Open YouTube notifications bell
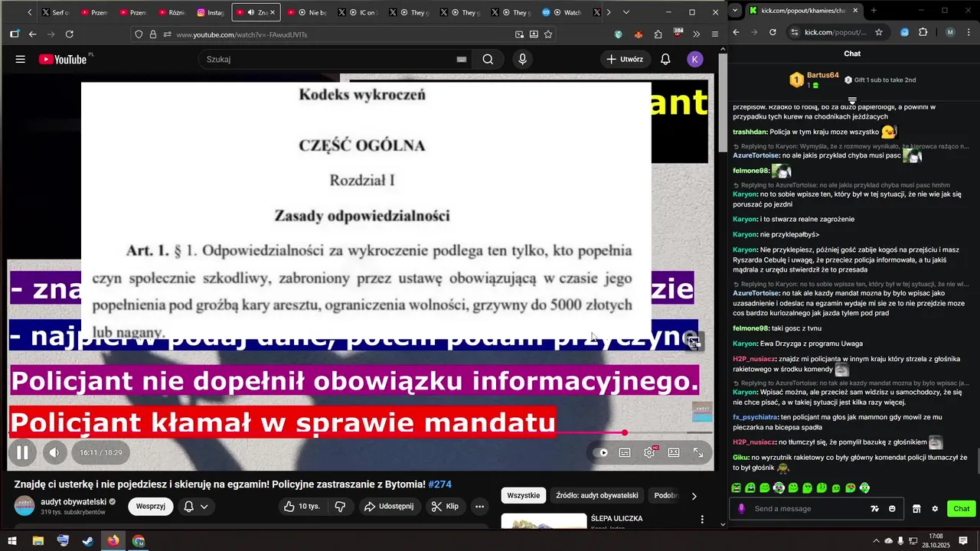Screen dimensions: 980x551 [x=665, y=59]
